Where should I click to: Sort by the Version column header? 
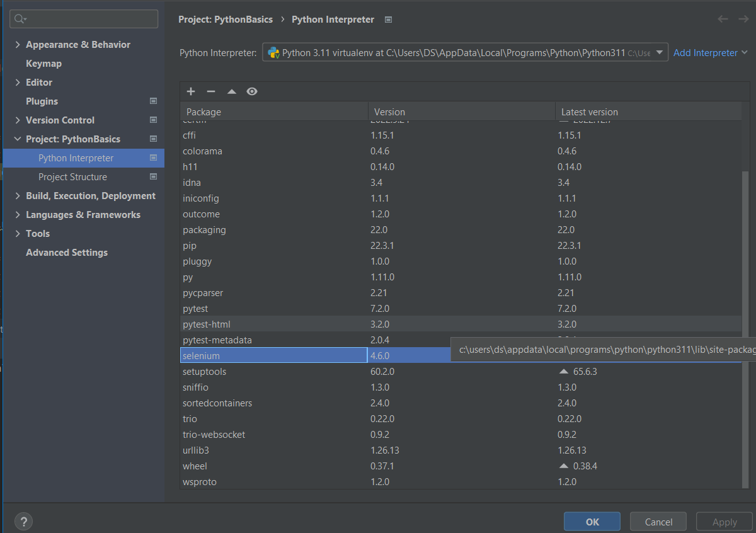click(x=461, y=112)
